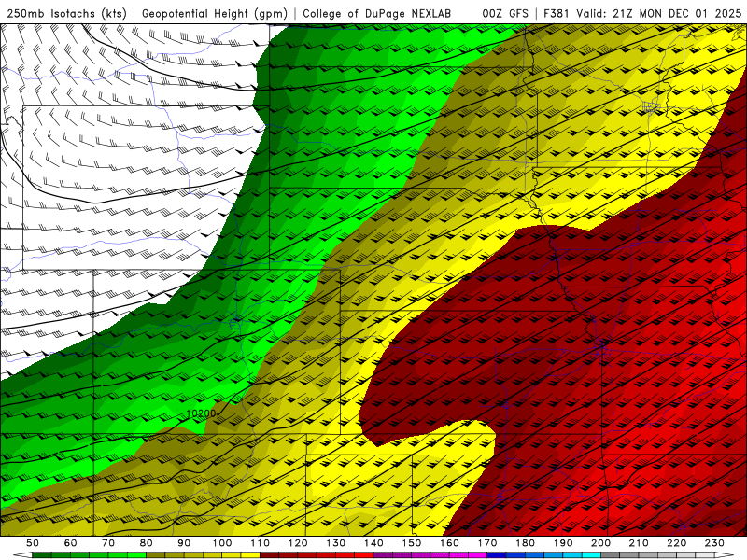Click the '190' colorbar scale label

563,543
